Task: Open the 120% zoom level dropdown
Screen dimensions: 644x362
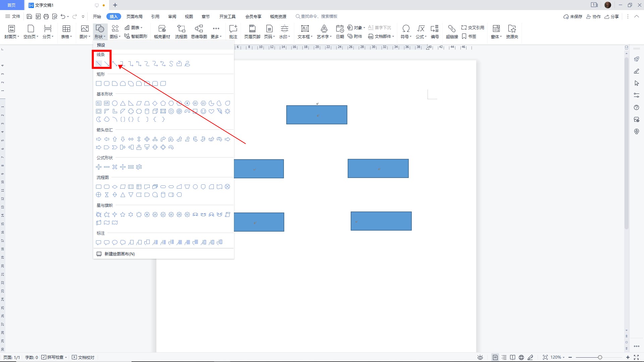Action: tap(558, 357)
